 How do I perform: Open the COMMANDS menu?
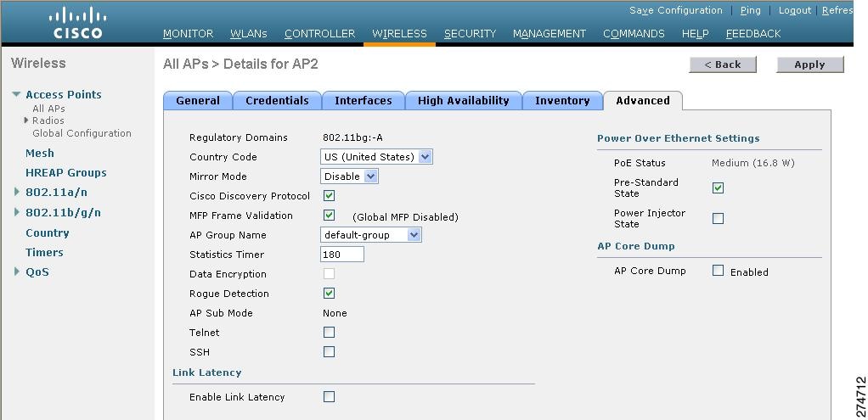[634, 34]
